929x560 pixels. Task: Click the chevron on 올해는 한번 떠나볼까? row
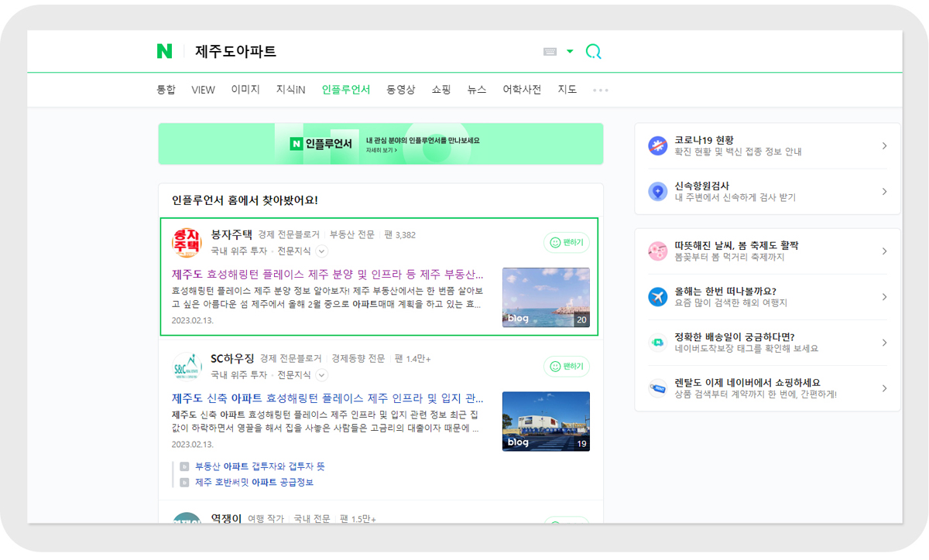click(x=885, y=297)
